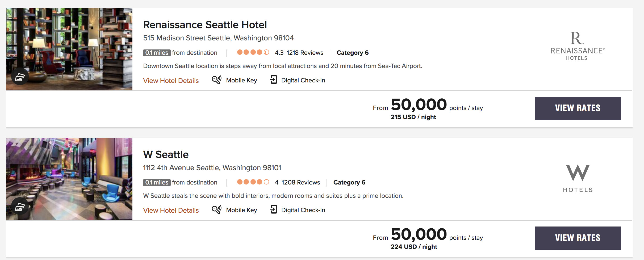Open W Seattle photo gallery icon
644x260 pixels.
[x=20, y=207]
